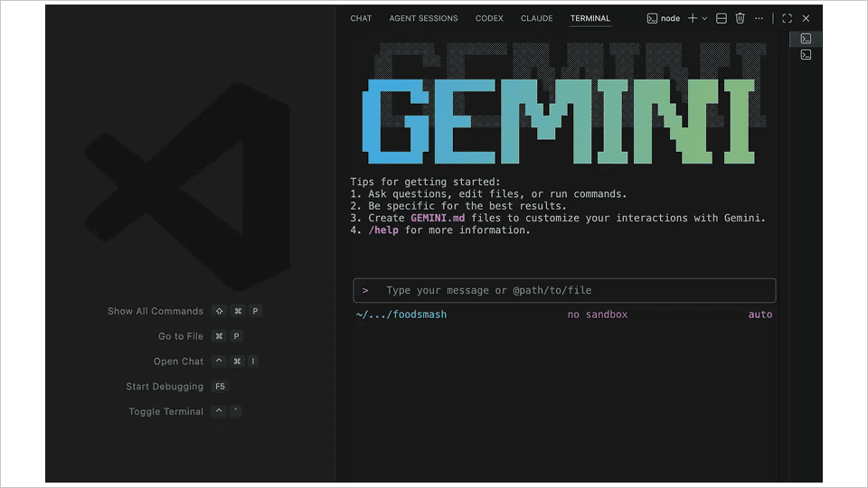Screen dimensions: 868x488
Task: Click the ~/.../foodsmash path text
Action: (401, 314)
